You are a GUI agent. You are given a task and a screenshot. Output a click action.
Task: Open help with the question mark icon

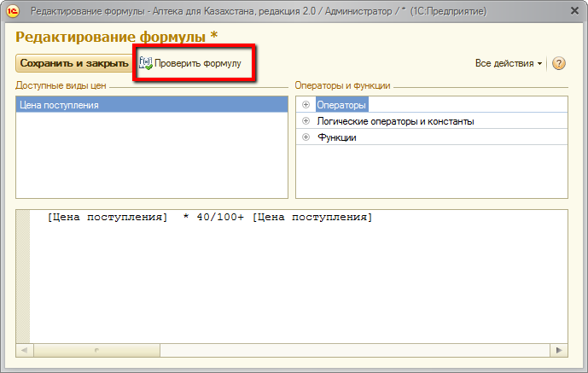pos(559,64)
